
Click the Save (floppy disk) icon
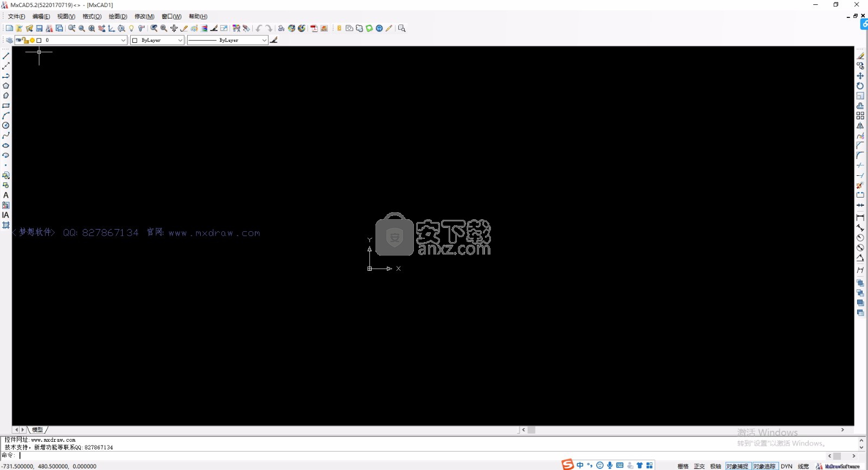pyautogui.click(x=39, y=28)
